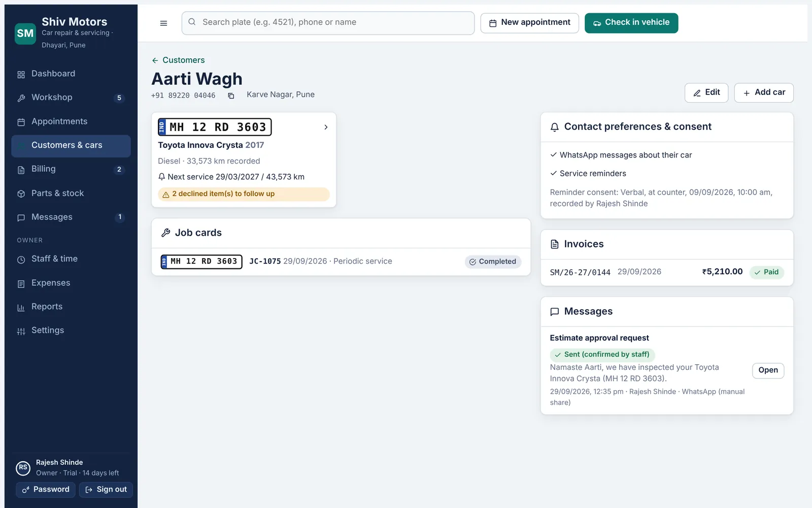
Task: Open Parts & stock page
Action: coord(71,193)
